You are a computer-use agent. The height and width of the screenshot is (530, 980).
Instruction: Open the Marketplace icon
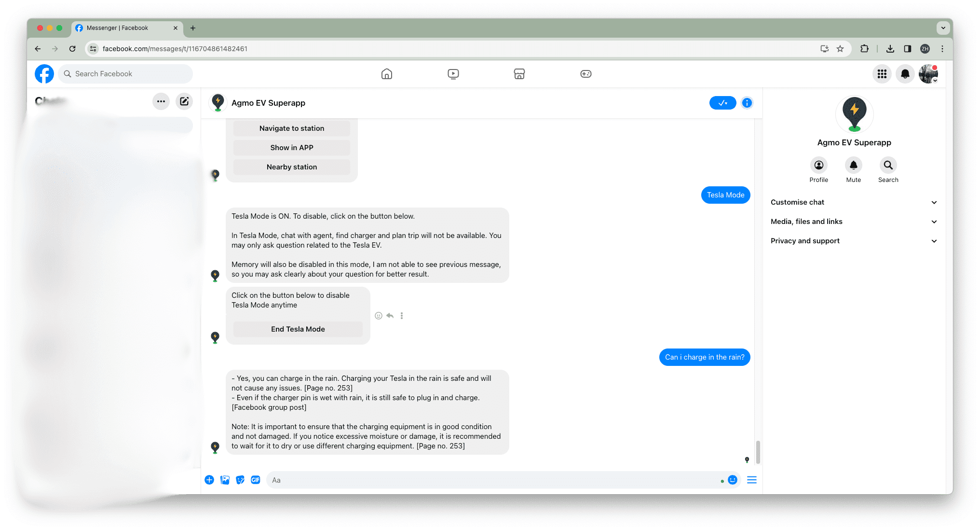click(519, 74)
